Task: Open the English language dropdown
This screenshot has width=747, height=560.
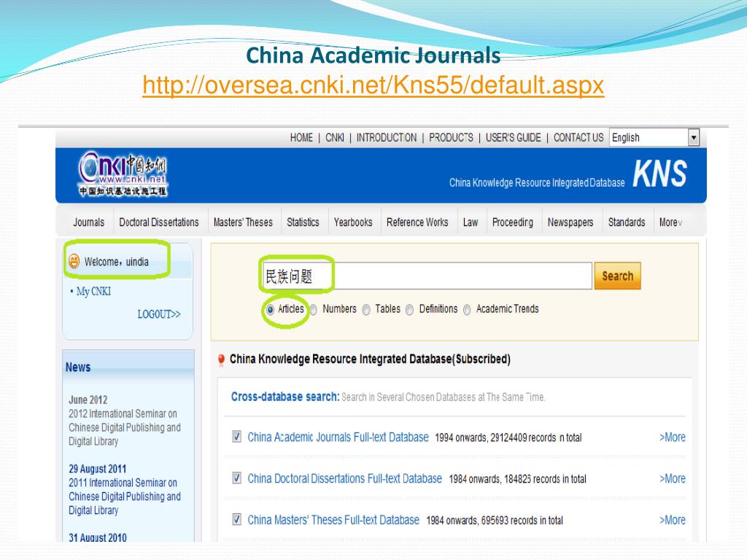Action: [x=654, y=138]
